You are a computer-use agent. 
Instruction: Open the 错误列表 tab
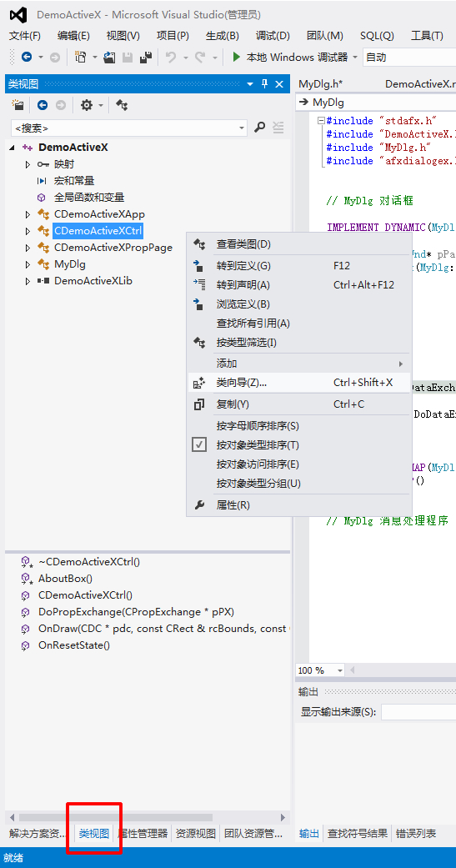tap(416, 833)
